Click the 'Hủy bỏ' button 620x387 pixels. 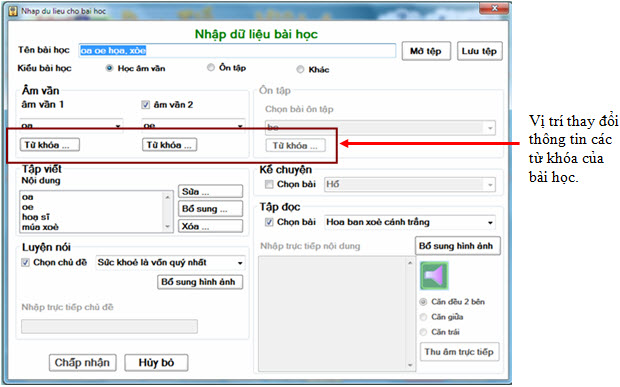click(156, 362)
